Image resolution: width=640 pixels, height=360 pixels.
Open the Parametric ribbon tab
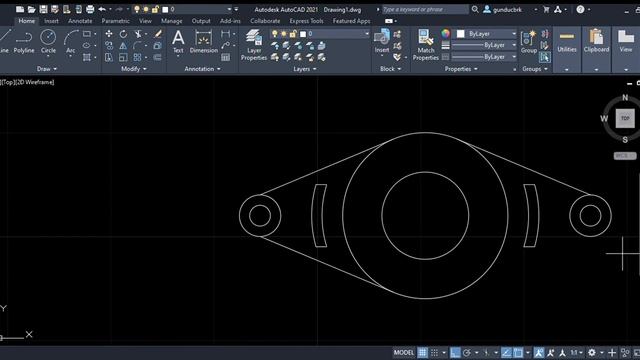[116, 21]
